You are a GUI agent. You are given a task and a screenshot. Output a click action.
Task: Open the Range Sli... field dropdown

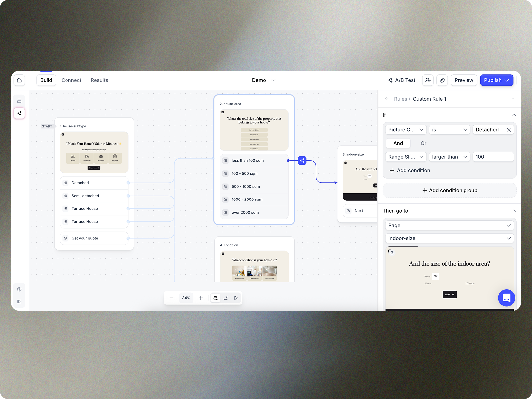(x=406, y=157)
